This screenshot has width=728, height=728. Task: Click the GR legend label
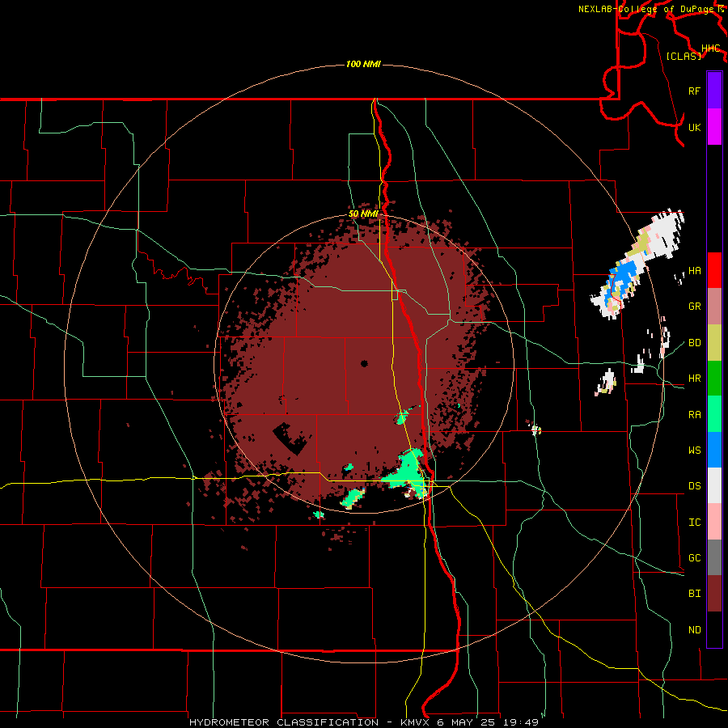point(694,307)
